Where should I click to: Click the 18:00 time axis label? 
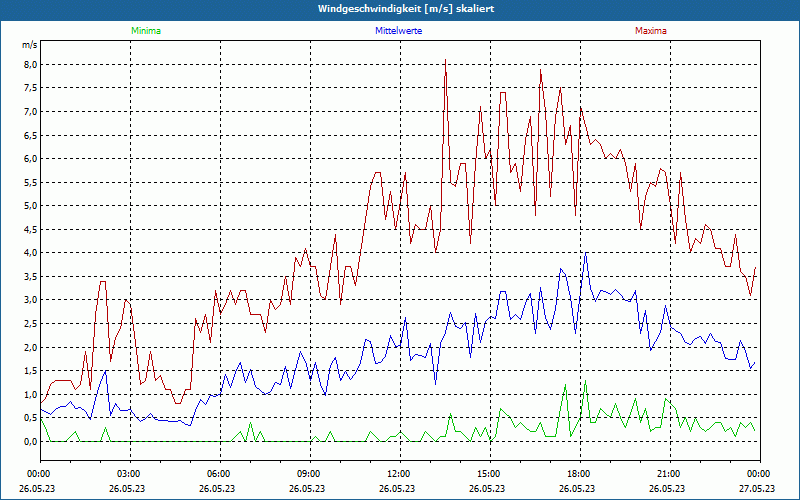[x=580, y=474]
